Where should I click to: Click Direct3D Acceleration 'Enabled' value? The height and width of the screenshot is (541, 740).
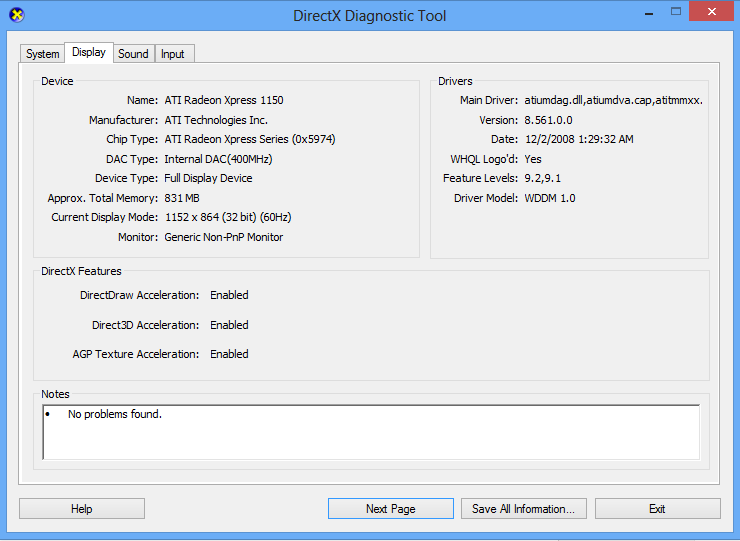[x=229, y=325]
